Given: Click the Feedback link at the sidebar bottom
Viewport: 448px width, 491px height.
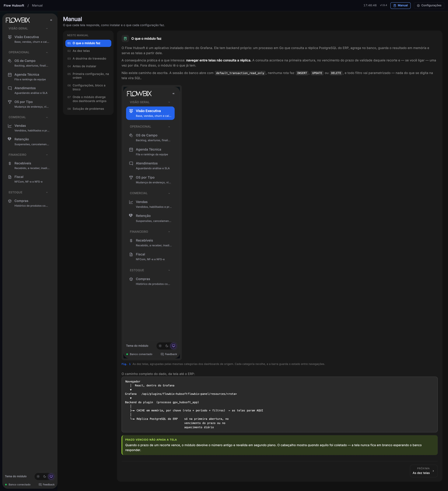Looking at the screenshot, I should [47, 485].
